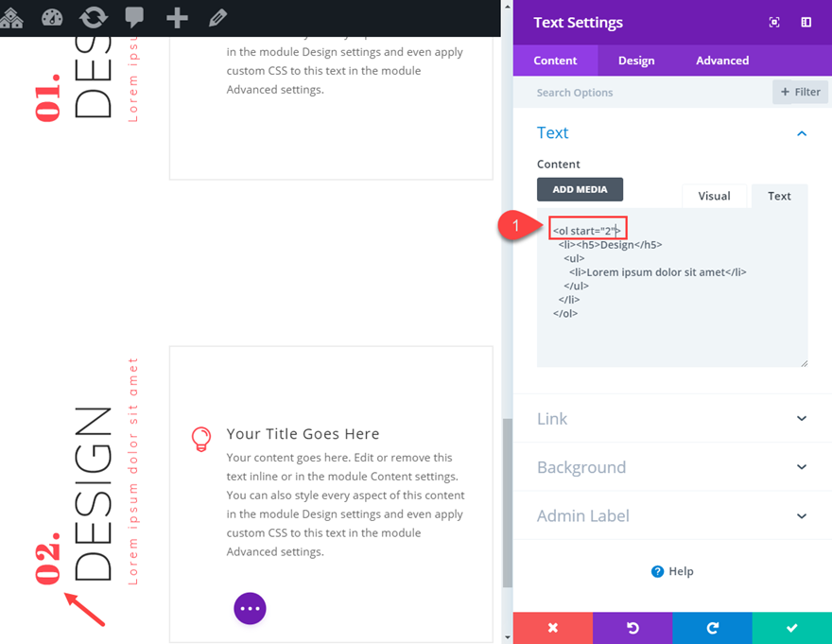Image resolution: width=832 pixels, height=644 pixels.
Task: Click the plus icon to add new content
Action: (x=174, y=17)
